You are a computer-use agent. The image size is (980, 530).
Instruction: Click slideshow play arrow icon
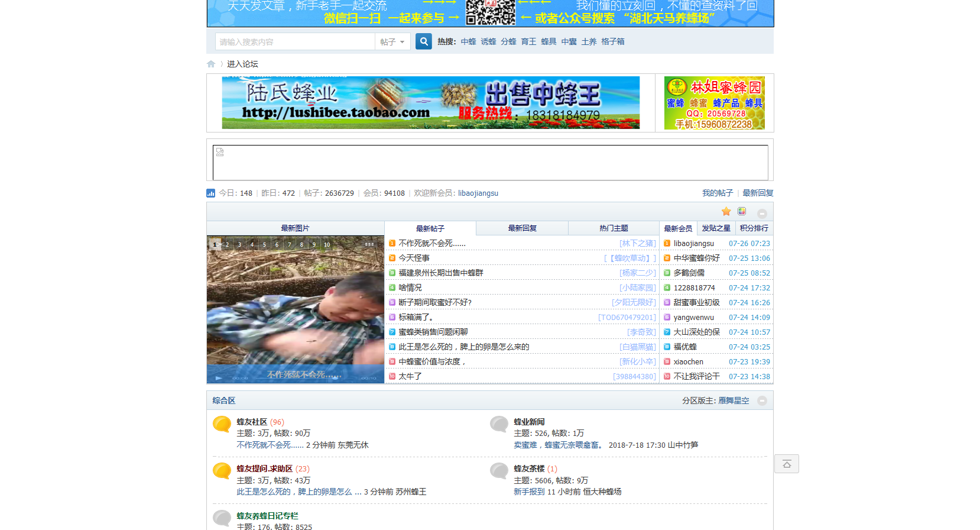point(219,378)
